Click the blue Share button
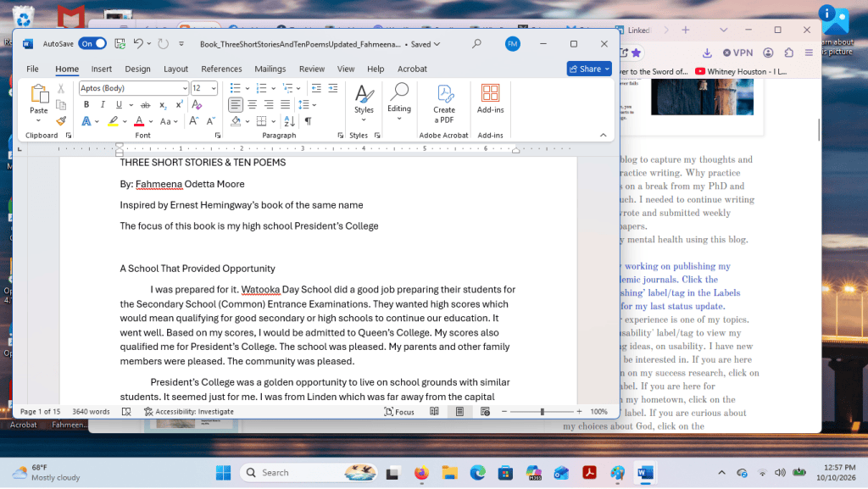The height and width of the screenshot is (489, 868). point(589,69)
